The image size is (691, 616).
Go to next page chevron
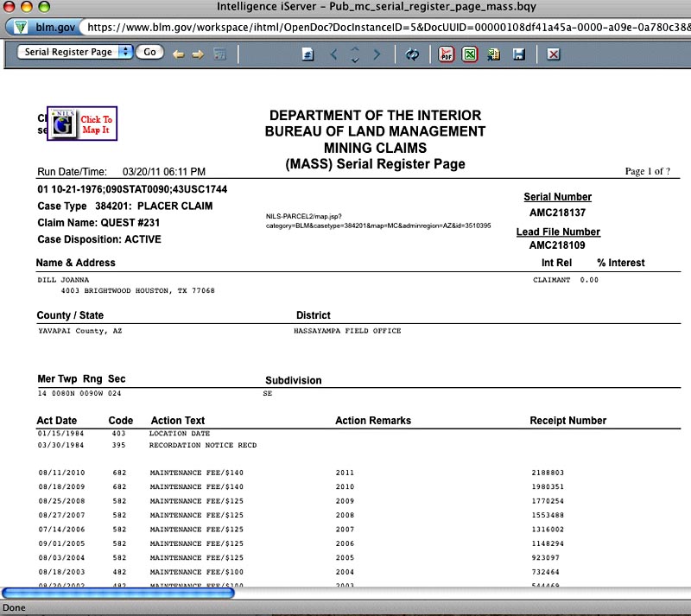coord(377,54)
